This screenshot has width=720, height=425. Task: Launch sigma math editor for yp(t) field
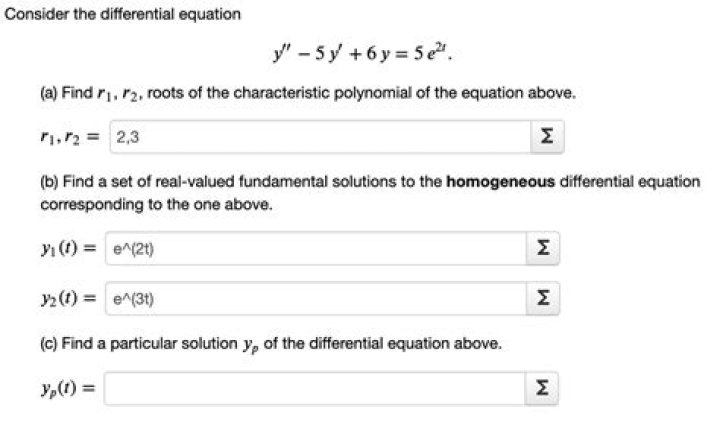click(541, 389)
